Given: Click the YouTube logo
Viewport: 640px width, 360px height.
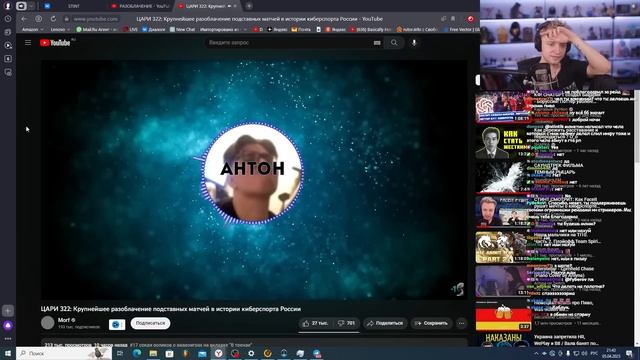Looking at the screenshot, I should (x=55, y=43).
